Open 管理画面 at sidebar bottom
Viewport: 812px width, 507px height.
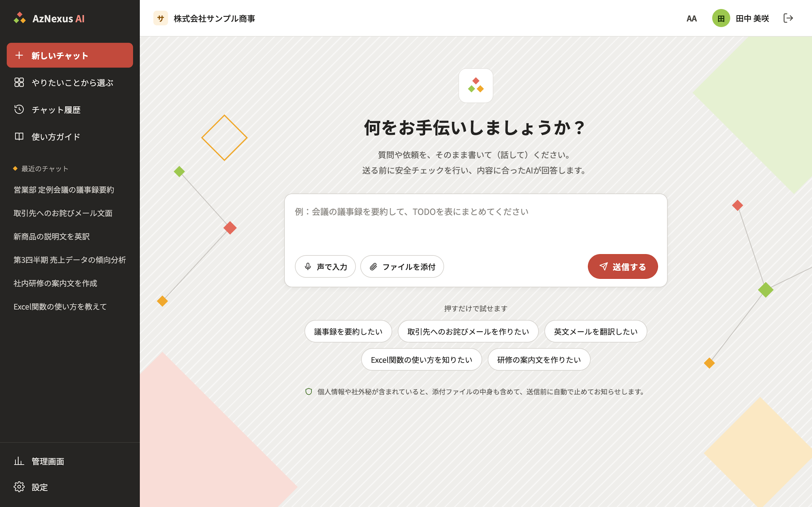click(70, 462)
